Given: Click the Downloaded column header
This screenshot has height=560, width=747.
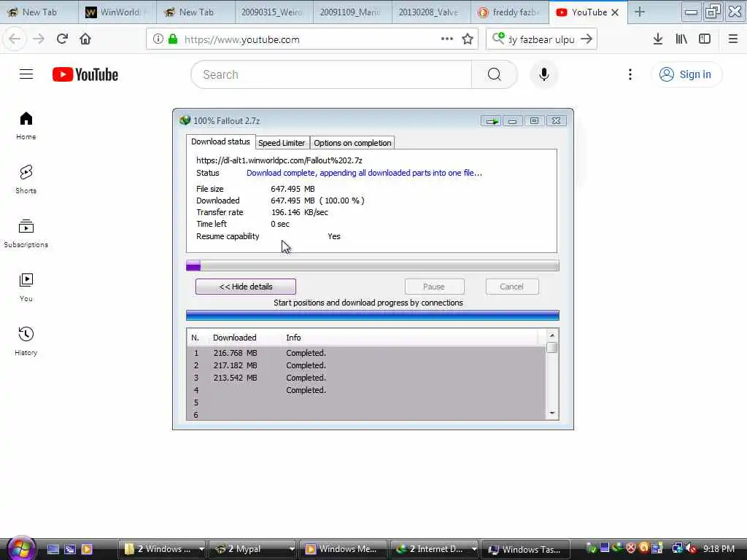Looking at the screenshot, I should click(x=234, y=338).
